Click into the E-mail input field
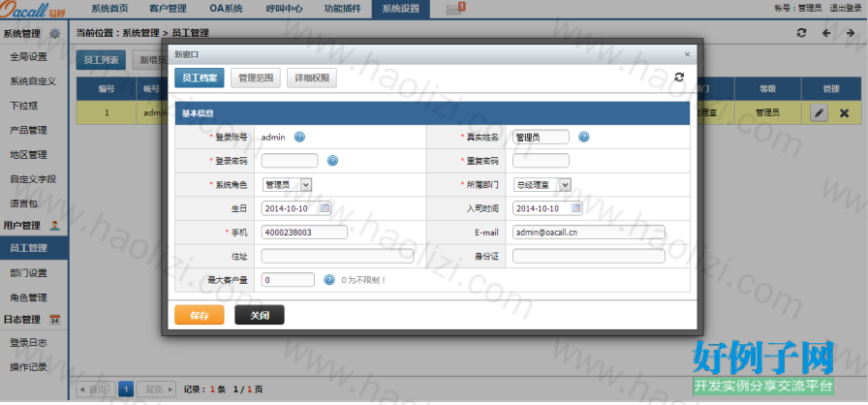Image resolution: width=868 pixels, height=405 pixels. (x=589, y=233)
